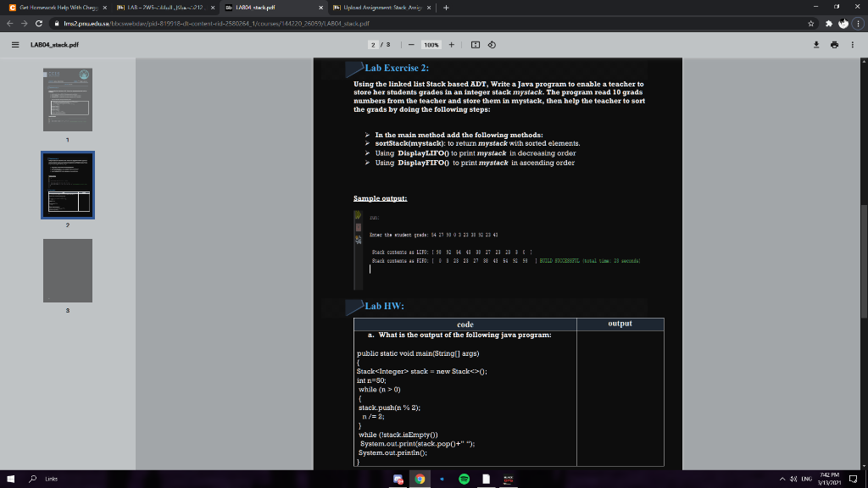868x488 pixels.
Task: Toggle the thumbnail sidebar with the hamburger icon
Action: click(x=15, y=45)
